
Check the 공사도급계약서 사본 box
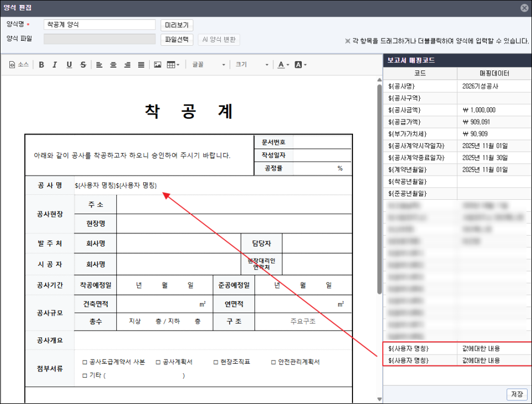tap(85, 362)
